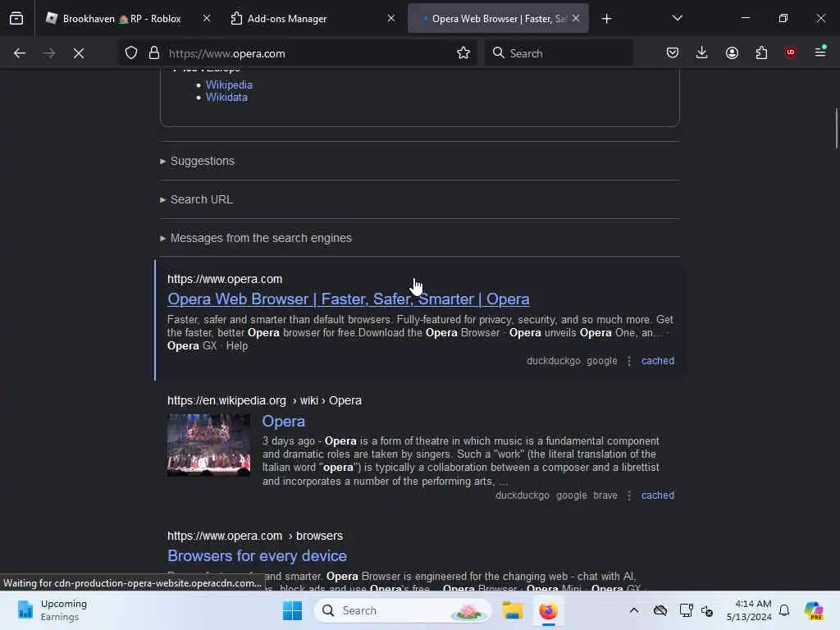Launch Copilot preview from taskbar
The height and width of the screenshot is (630, 840).
coord(813,610)
